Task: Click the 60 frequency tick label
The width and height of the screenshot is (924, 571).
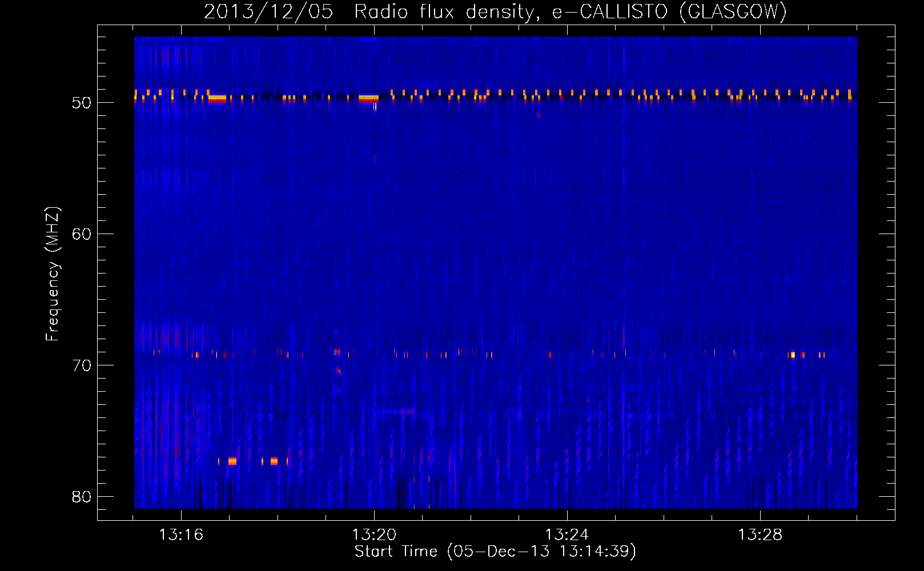Action: coord(82,234)
